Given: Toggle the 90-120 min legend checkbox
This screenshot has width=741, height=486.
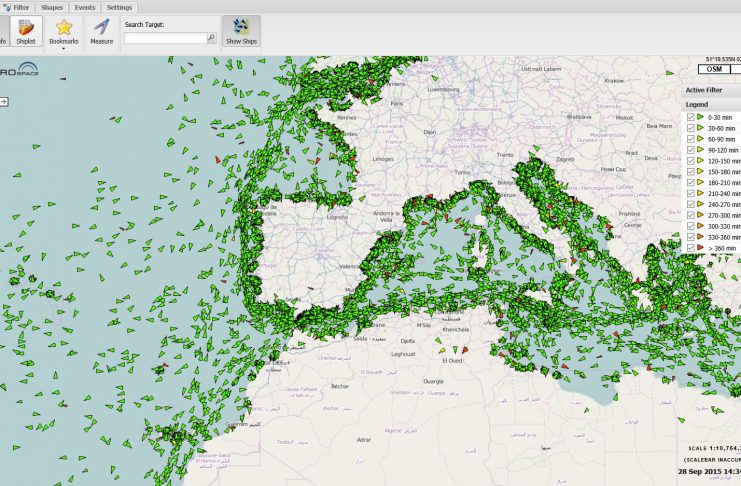Looking at the screenshot, I should click(x=689, y=150).
